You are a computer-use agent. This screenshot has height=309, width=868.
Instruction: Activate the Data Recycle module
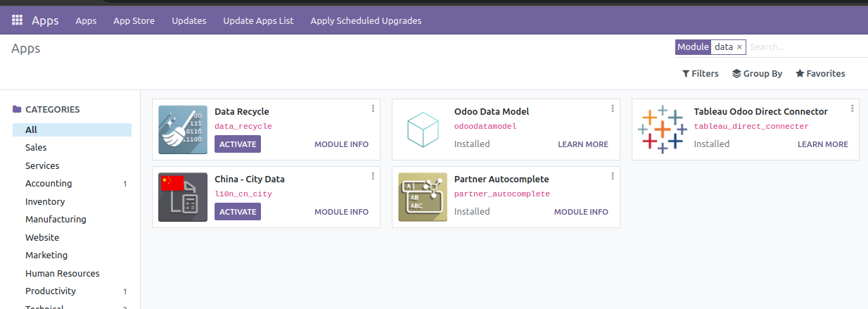(238, 144)
